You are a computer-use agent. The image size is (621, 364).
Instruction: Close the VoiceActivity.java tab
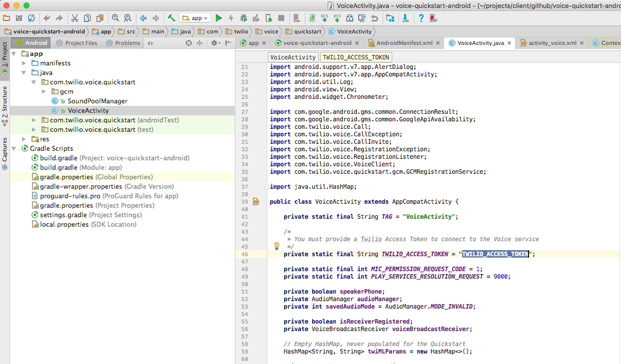(x=510, y=43)
